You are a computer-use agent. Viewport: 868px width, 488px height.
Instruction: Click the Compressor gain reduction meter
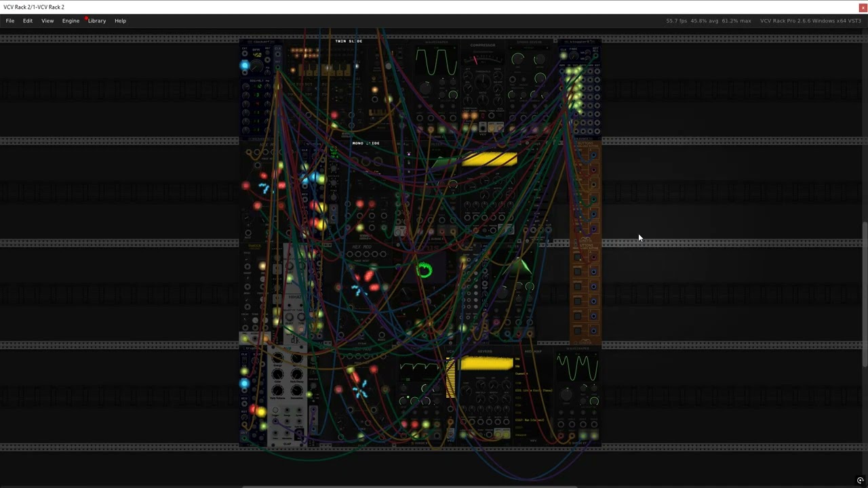coord(482,60)
